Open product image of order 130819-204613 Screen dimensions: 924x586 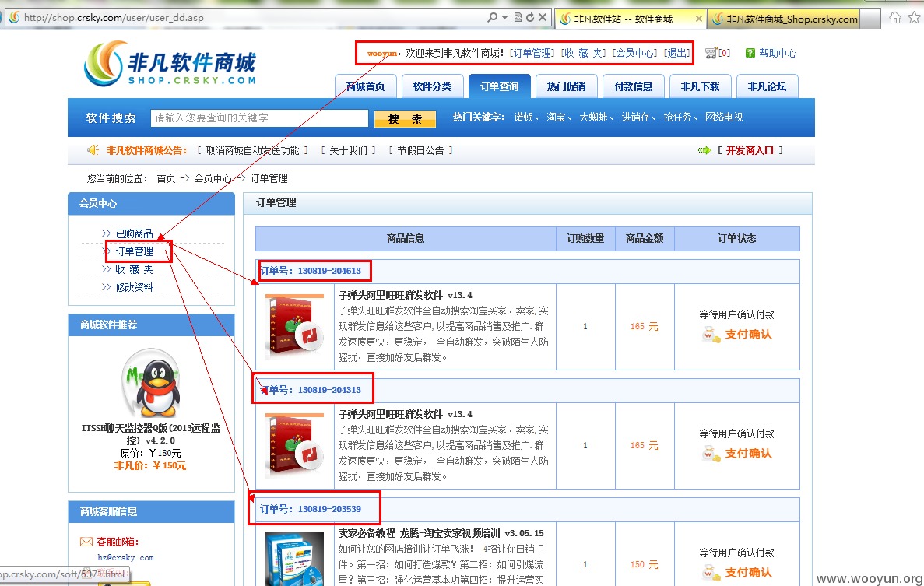pos(294,327)
